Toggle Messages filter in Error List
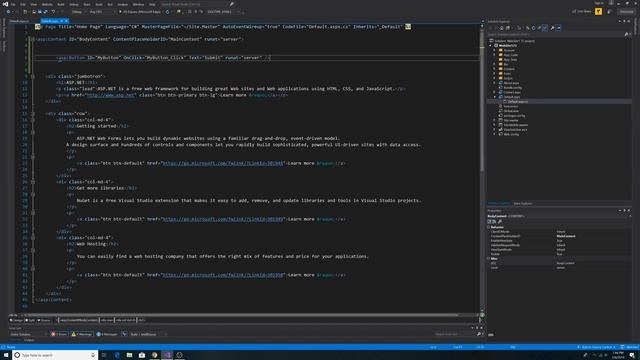640x360 pixels. click(107, 334)
